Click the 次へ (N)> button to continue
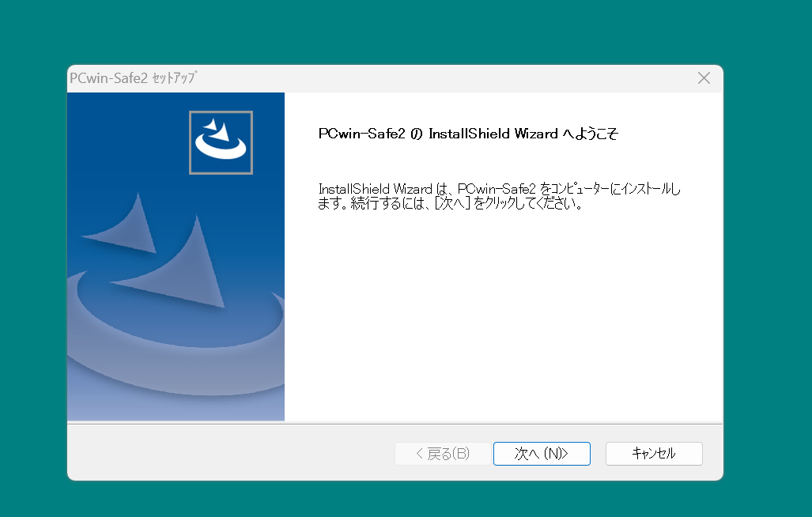This screenshot has width=812, height=517. coord(542,453)
